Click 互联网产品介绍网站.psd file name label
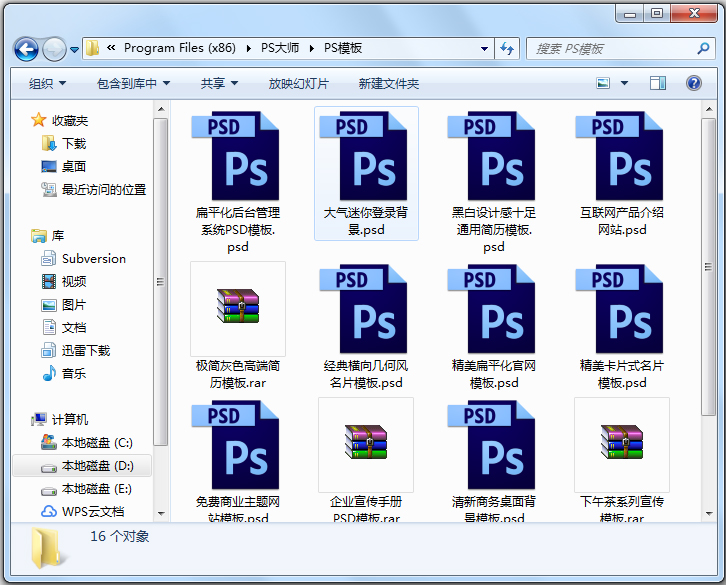 click(x=621, y=221)
